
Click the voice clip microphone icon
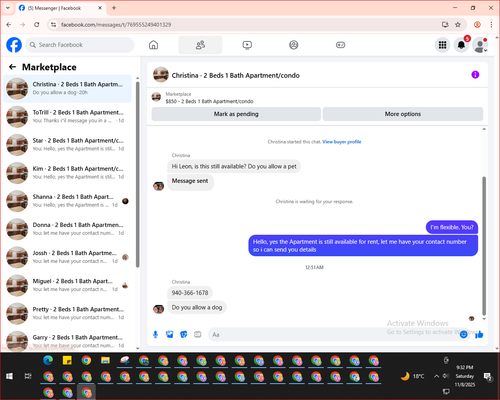[x=155, y=334]
